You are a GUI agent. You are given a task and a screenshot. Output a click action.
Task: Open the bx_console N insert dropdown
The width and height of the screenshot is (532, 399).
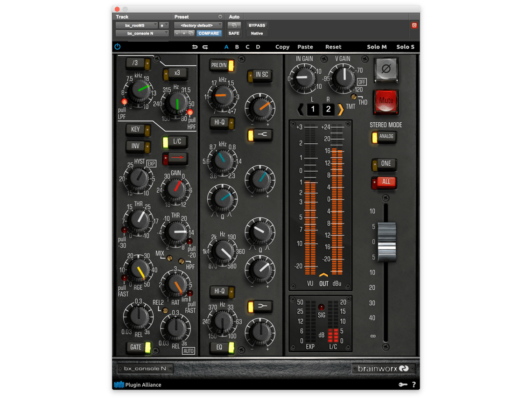point(142,33)
